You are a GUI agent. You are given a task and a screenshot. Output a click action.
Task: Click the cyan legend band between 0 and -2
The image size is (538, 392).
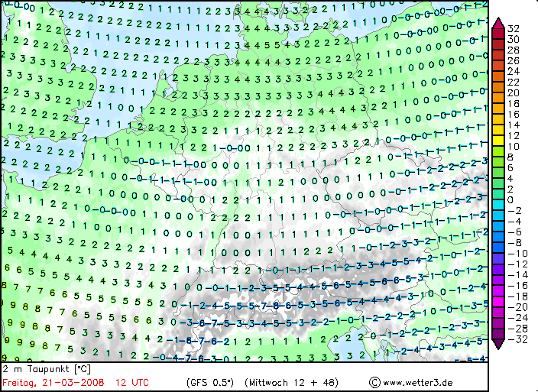click(x=498, y=205)
